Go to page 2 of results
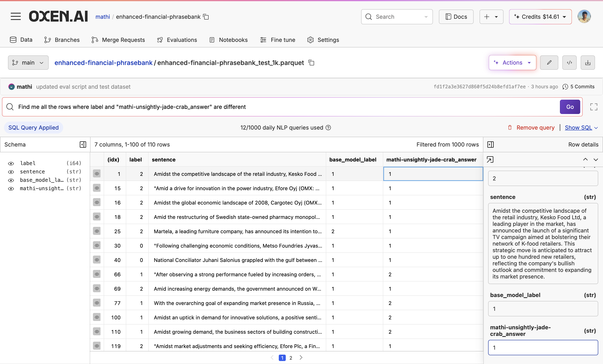The width and height of the screenshot is (603, 364). (291, 358)
